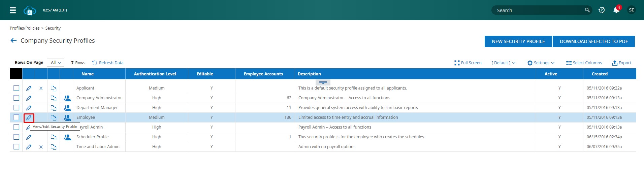
Task: Open the help question mark icon
Action: point(602,10)
